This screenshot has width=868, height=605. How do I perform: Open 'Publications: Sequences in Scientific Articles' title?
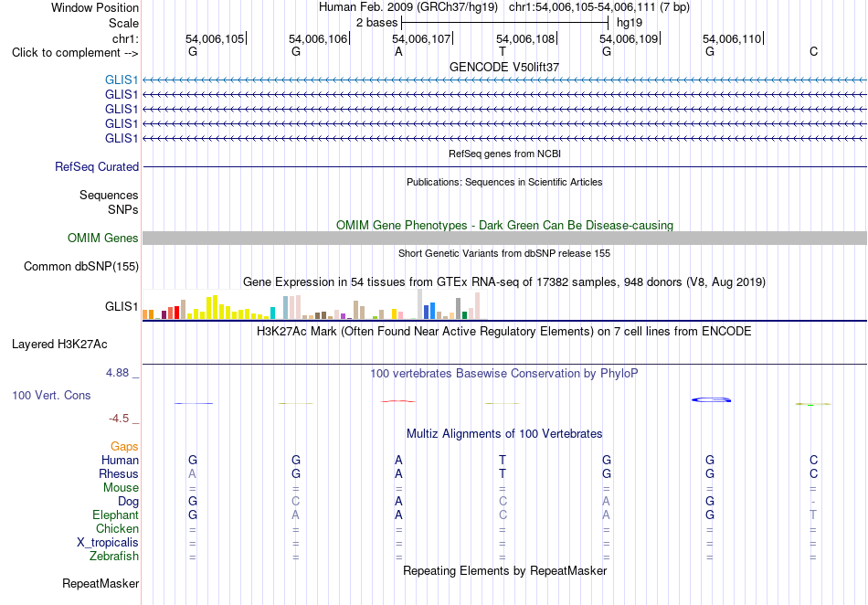(504, 182)
